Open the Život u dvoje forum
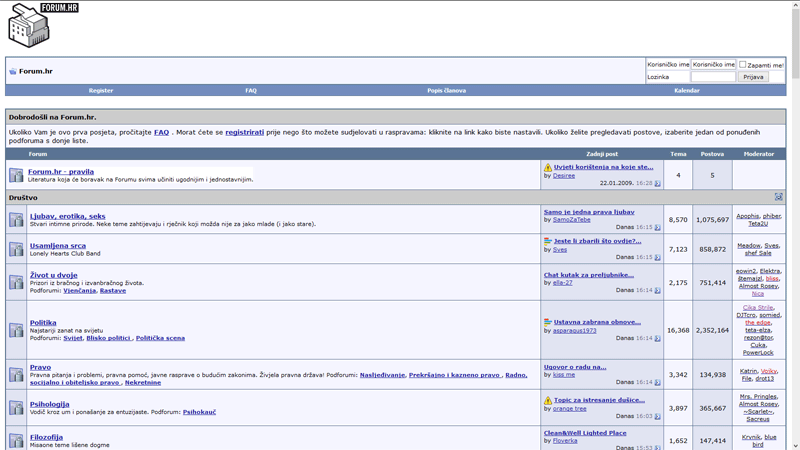This screenshot has width=800, height=450. point(54,275)
